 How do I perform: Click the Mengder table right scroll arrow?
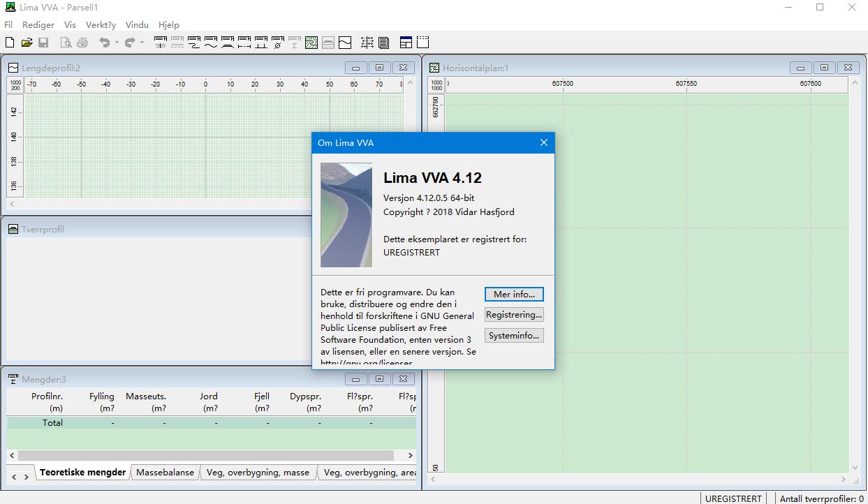click(411, 454)
